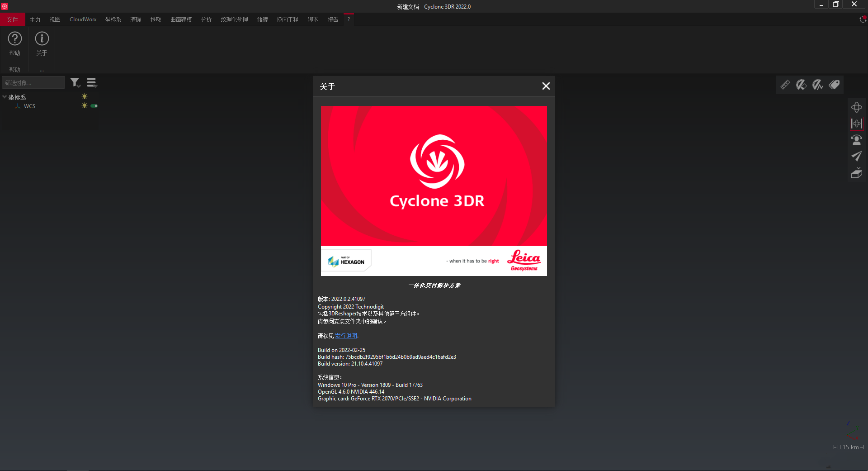Activate the free orbit navigation icon
Viewport: 868px width, 471px height.
pos(857,107)
